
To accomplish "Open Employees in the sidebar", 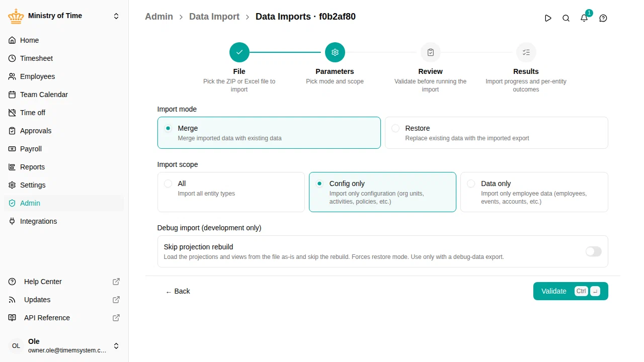I will click(x=64, y=76).
